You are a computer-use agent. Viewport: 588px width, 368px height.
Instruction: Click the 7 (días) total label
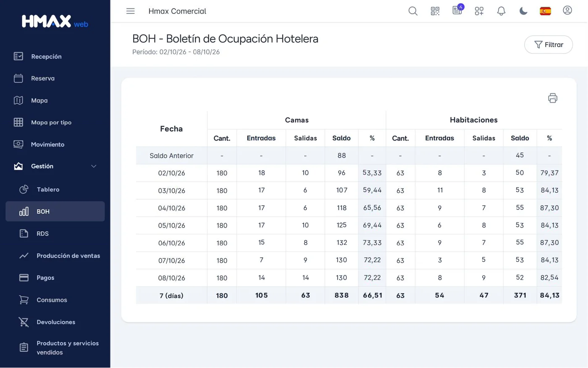[x=171, y=296]
